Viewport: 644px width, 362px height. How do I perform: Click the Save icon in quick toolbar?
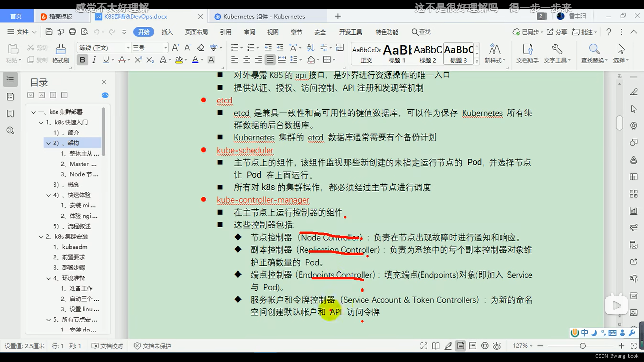pyautogui.click(x=49, y=32)
